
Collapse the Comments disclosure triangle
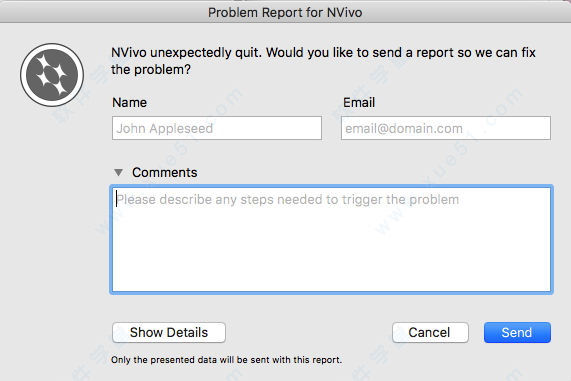[118, 172]
